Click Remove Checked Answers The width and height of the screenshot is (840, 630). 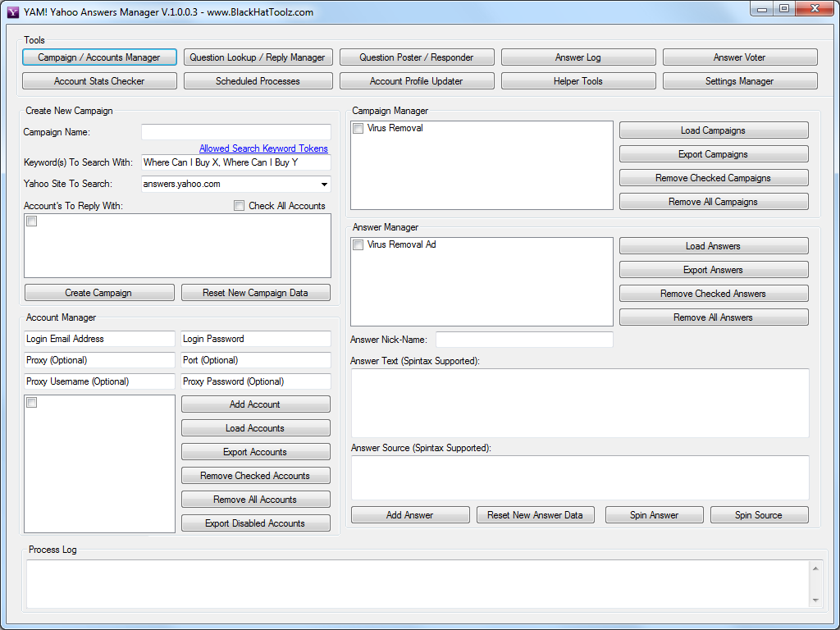click(x=714, y=294)
